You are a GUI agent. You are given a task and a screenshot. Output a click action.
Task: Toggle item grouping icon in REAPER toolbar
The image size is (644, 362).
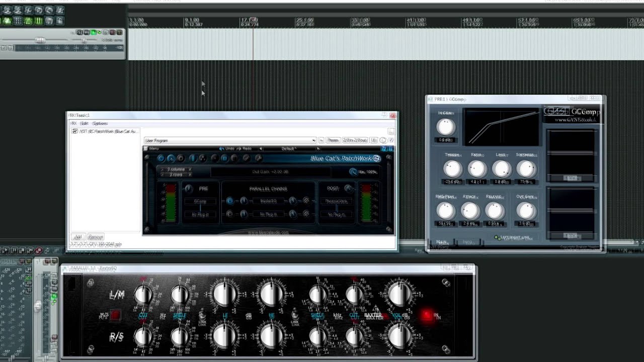coord(7,21)
